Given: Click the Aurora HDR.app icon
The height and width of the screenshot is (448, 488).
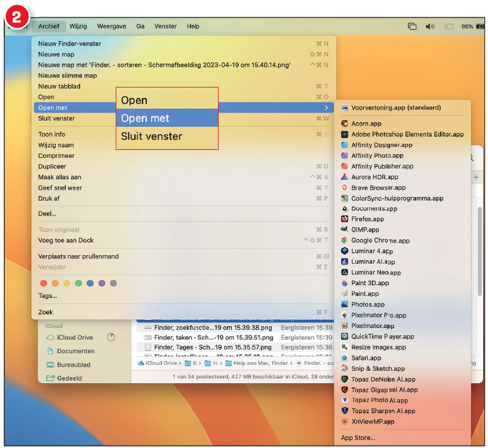Looking at the screenshot, I should point(344,177).
